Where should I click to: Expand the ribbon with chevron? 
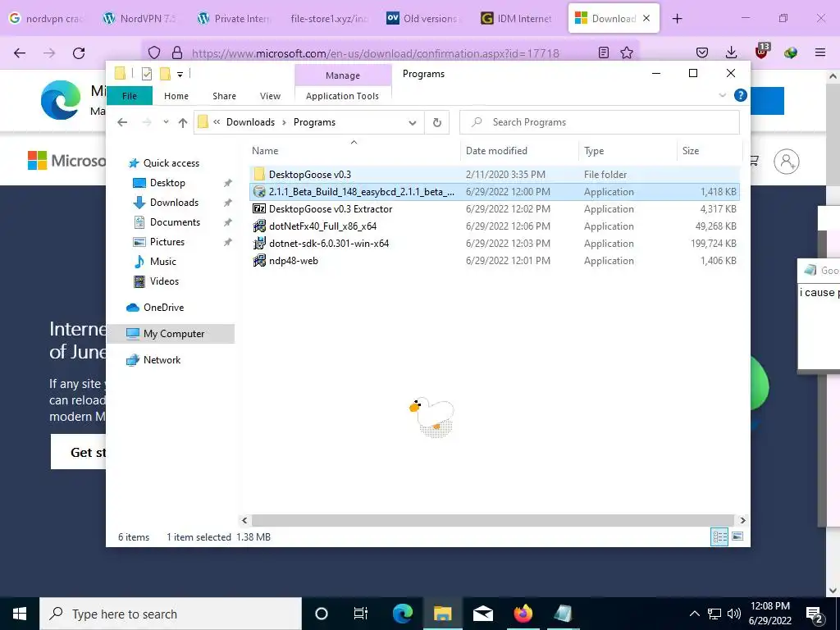(x=722, y=95)
